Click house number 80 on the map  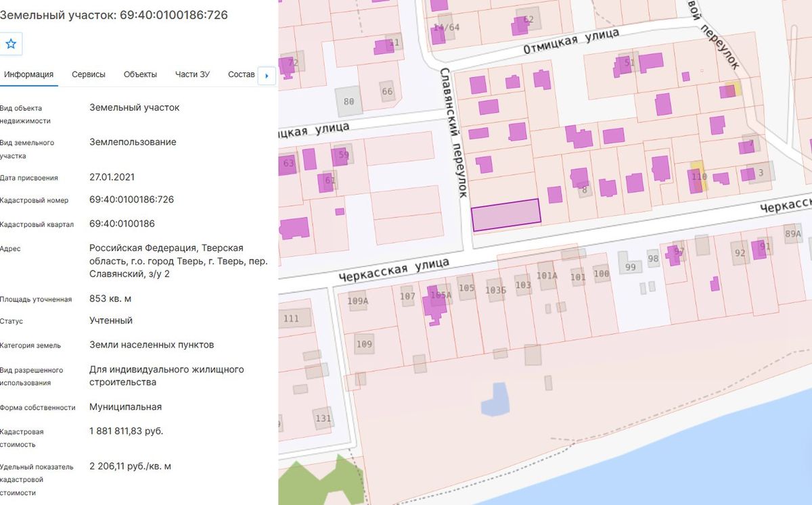(x=349, y=102)
